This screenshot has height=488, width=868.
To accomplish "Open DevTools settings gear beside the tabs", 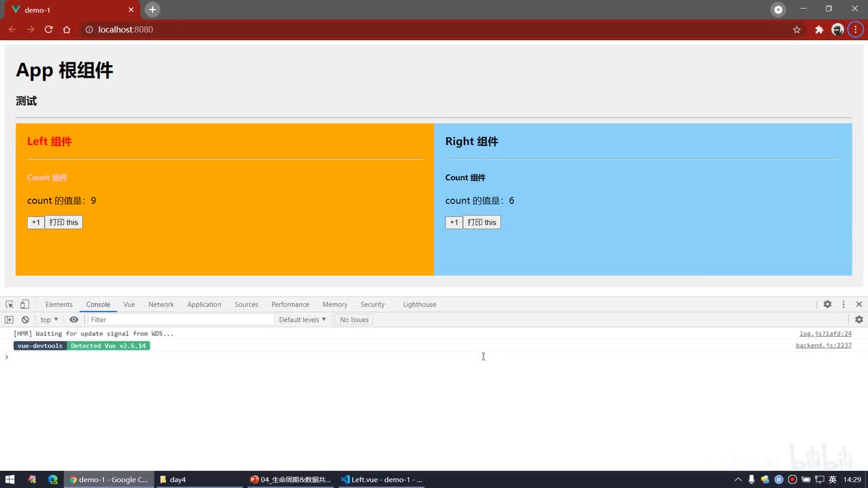I will click(827, 304).
